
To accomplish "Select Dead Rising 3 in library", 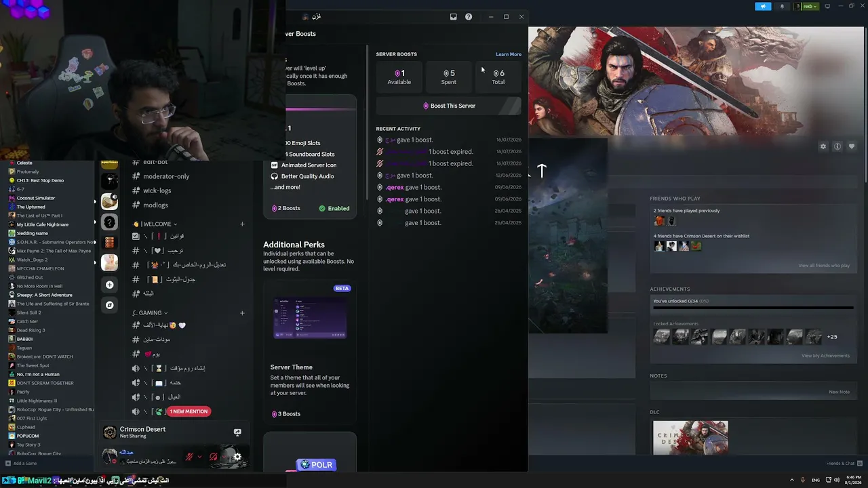I will coord(31,330).
